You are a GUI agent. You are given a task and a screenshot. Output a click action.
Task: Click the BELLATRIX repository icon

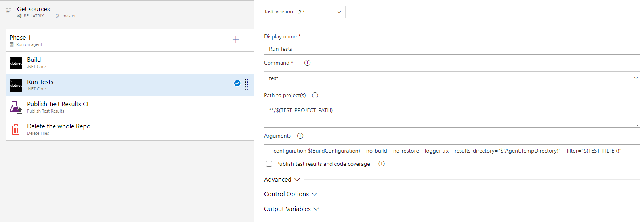click(x=19, y=16)
